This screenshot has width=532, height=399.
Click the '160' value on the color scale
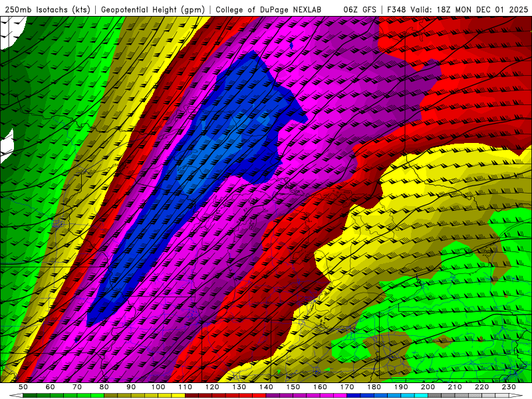tap(320, 387)
